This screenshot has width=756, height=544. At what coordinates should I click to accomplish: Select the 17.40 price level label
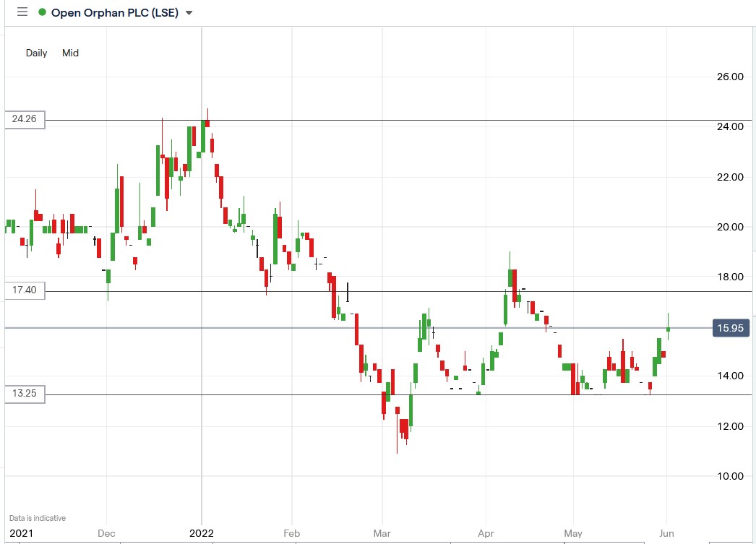[x=25, y=290]
